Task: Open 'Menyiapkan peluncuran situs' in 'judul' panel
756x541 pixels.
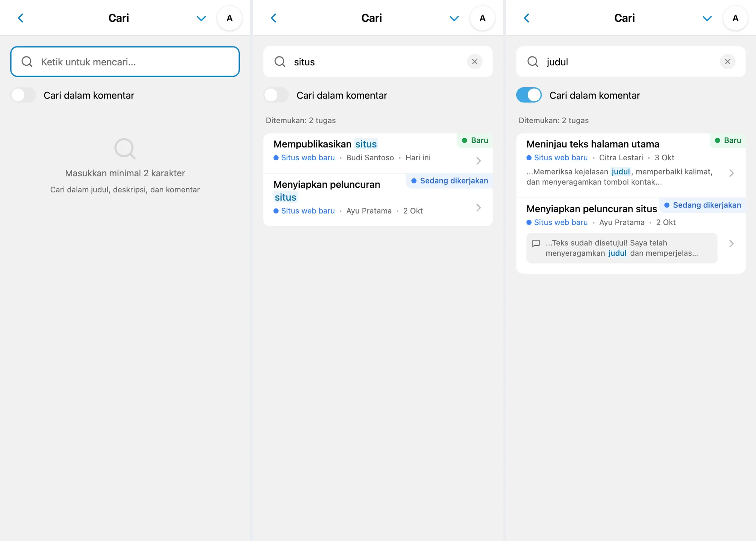Action: tap(631, 236)
